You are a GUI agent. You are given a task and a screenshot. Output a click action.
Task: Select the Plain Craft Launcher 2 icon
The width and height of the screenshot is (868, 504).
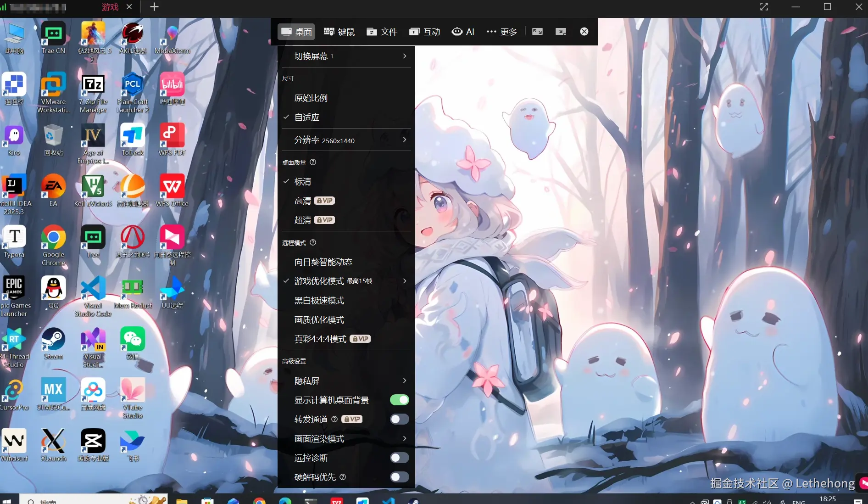(x=133, y=93)
